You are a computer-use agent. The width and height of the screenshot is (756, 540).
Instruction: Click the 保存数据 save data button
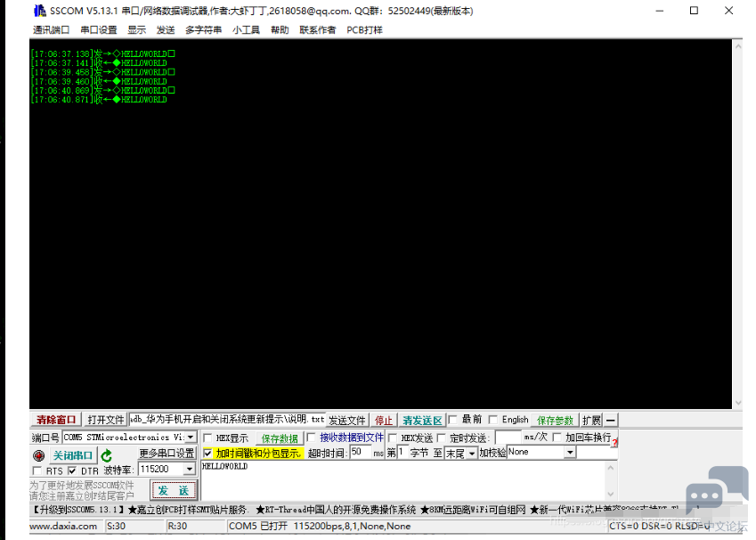(279, 438)
